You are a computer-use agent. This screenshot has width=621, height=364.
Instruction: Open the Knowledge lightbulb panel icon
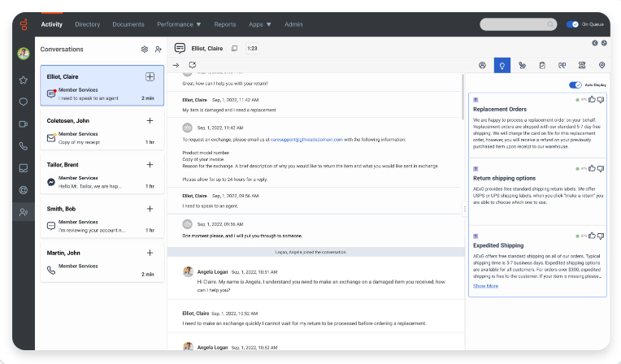(502, 65)
